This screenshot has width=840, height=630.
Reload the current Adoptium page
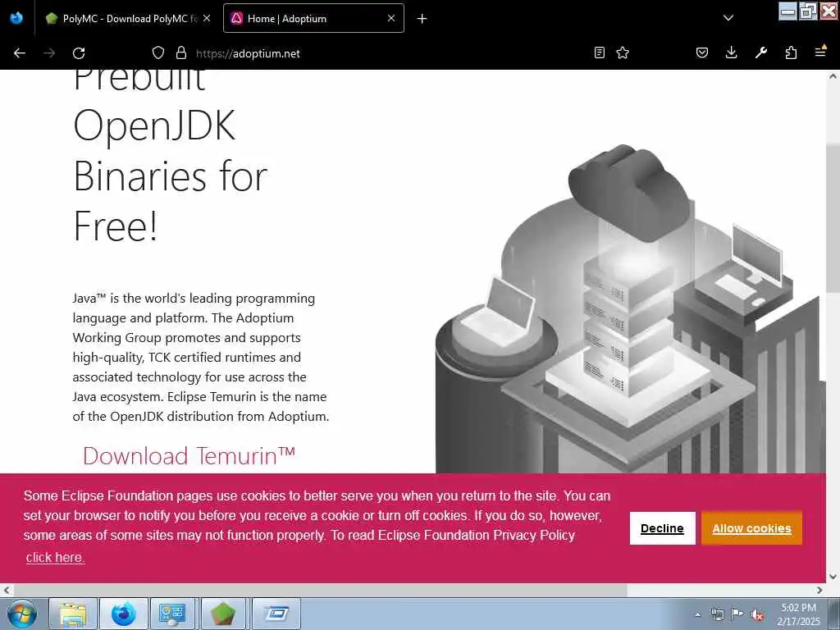pyautogui.click(x=79, y=53)
